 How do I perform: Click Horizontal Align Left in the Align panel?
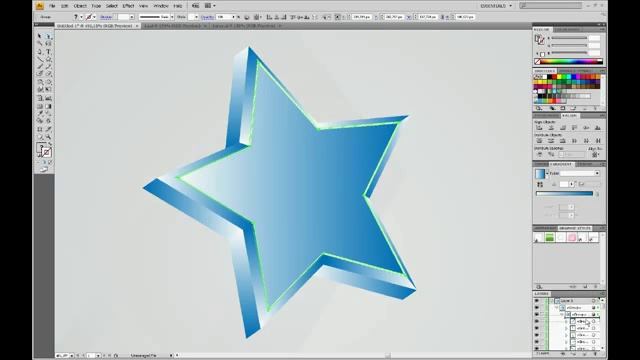(539, 128)
